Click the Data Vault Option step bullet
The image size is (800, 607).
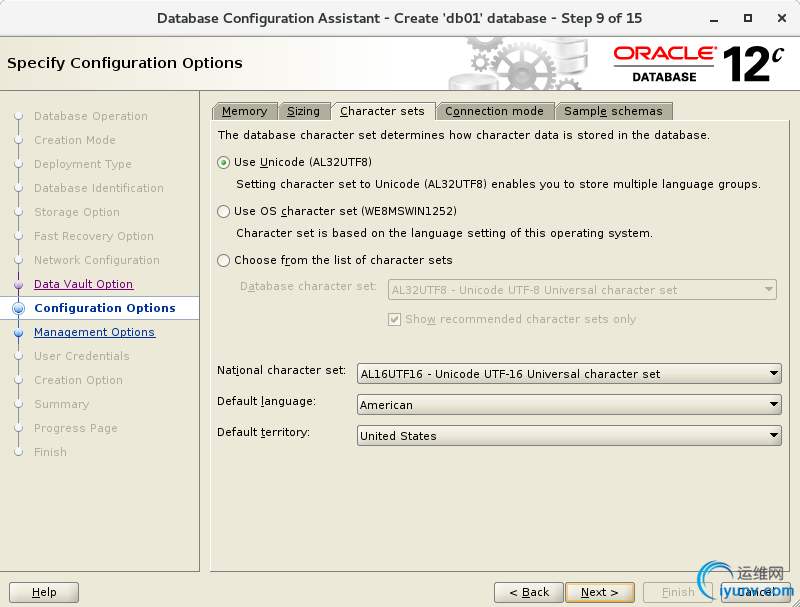tap(19, 284)
